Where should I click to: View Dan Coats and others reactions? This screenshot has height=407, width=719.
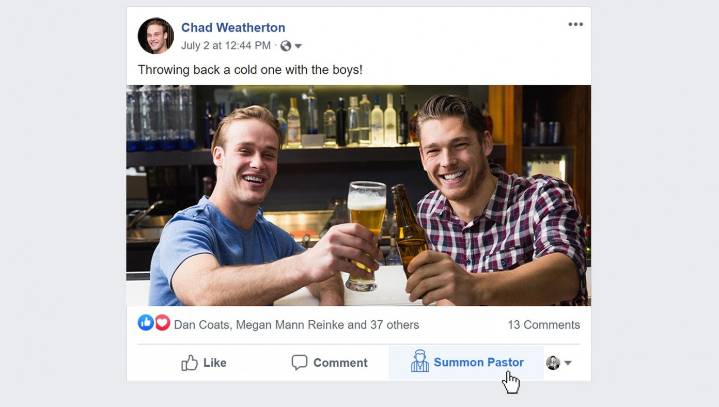point(296,324)
